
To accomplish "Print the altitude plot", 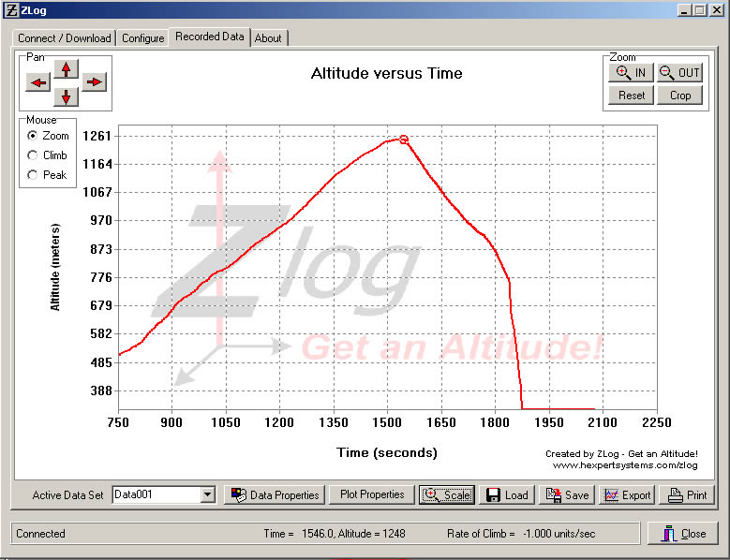I will pos(686,494).
